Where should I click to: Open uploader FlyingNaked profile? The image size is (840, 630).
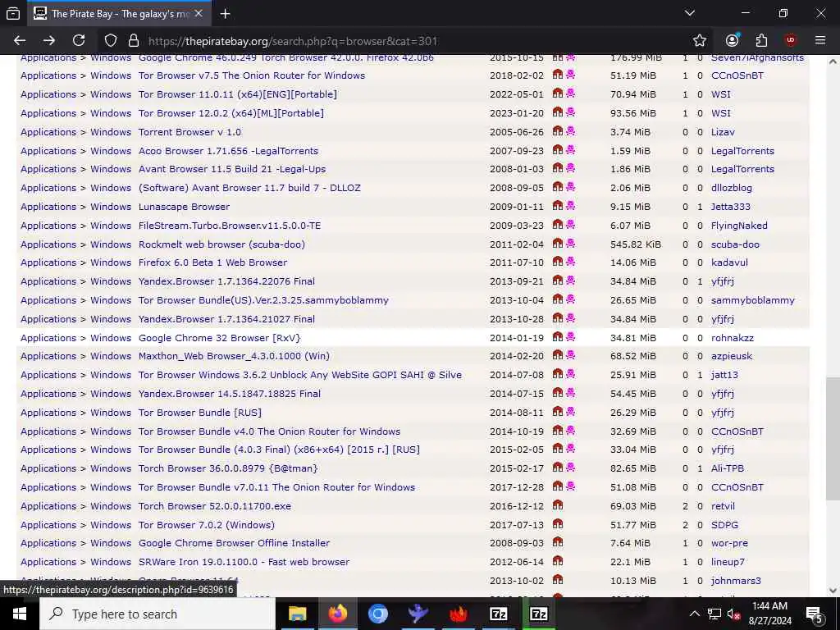click(739, 226)
